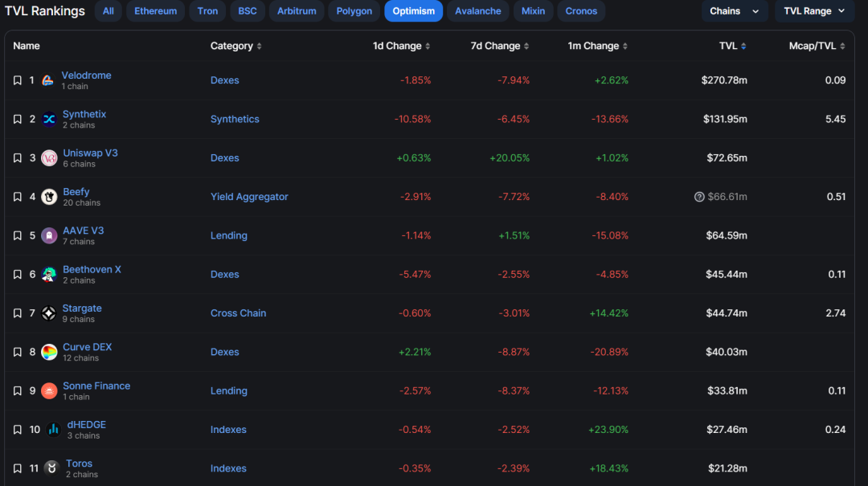Bookmark the Beefy row
Image resolution: width=868 pixels, height=486 pixels.
[x=17, y=197]
